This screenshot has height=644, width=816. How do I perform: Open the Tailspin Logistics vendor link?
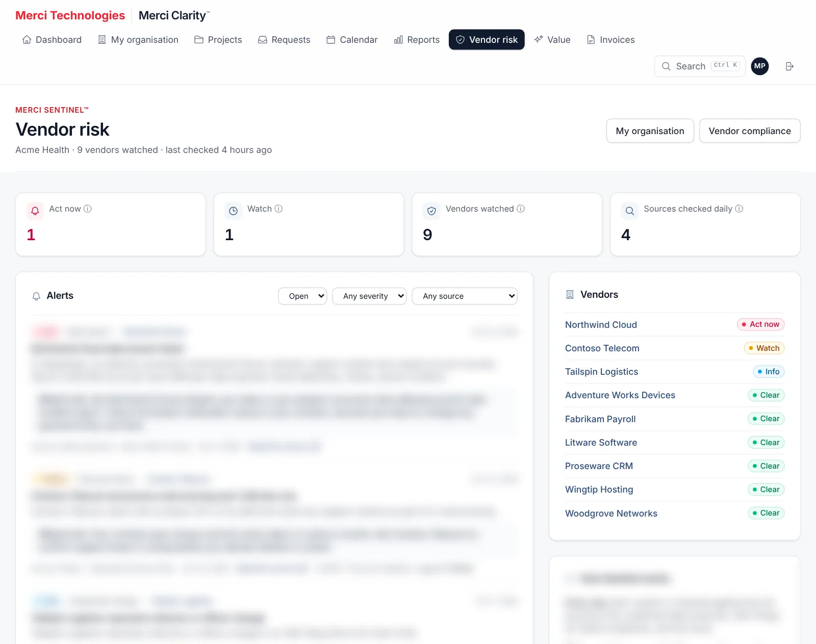[x=602, y=372]
